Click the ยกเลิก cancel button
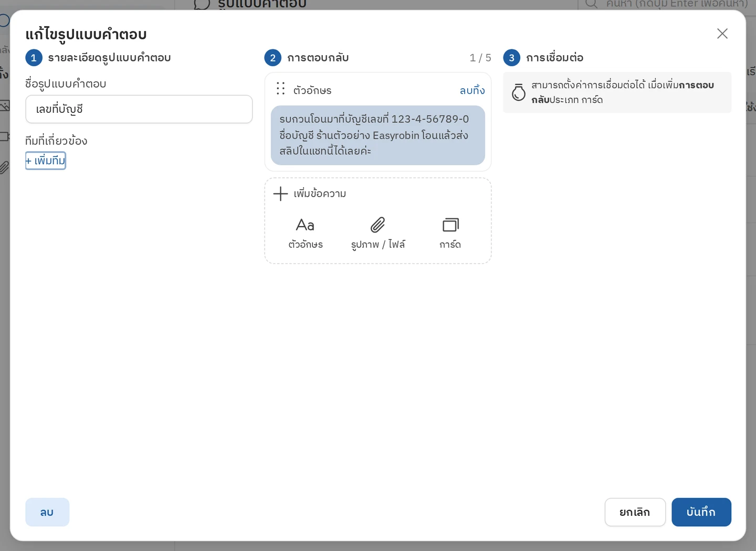The width and height of the screenshot is (756, 551). (x=635, y=512)
